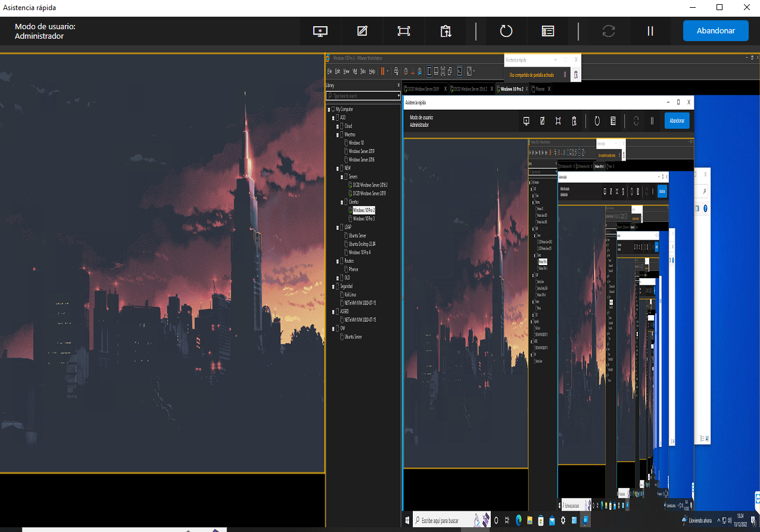The height and width of the screenshot is (532, 760).
Task: Open Task Manager icon in top toolbar
Action: [548, 31]
